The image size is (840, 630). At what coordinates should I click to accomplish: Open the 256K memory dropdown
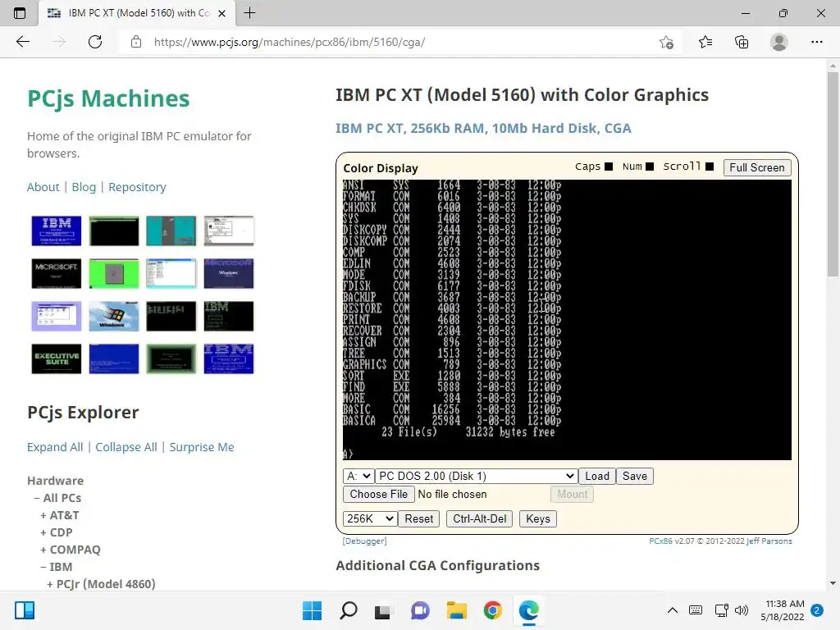370,518
